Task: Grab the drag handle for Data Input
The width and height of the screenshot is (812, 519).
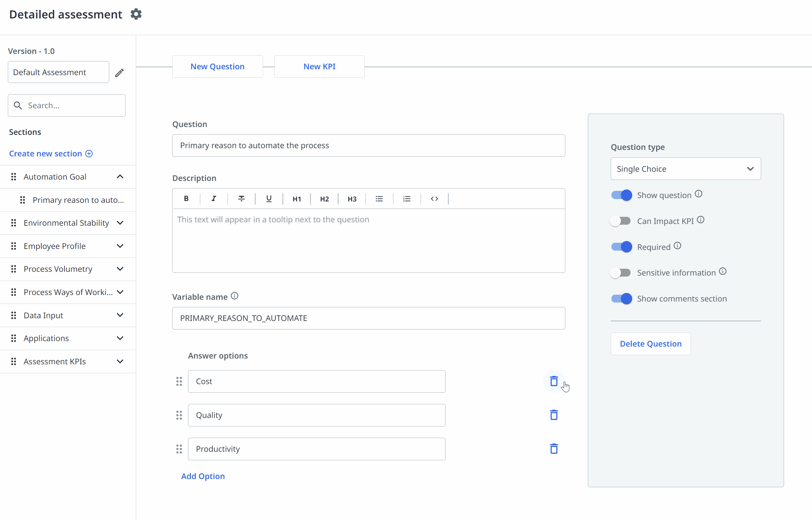Action: tap(14, 315)
